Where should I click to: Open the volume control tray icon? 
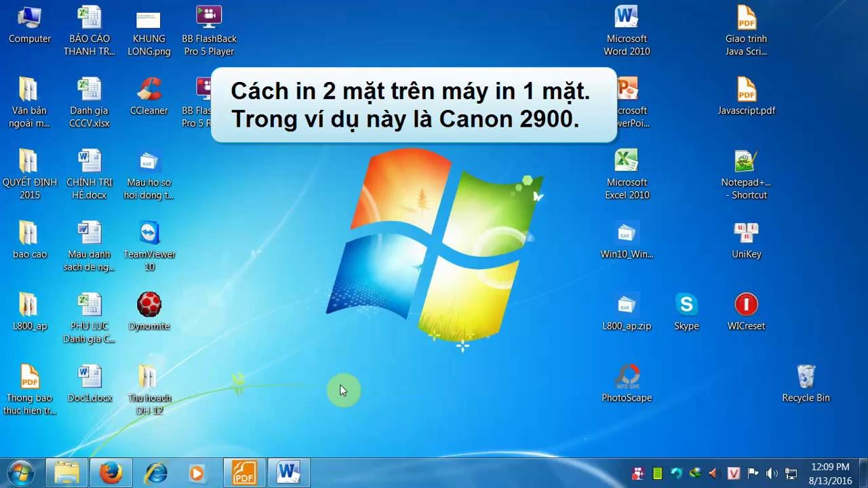(x=772, y=473)
